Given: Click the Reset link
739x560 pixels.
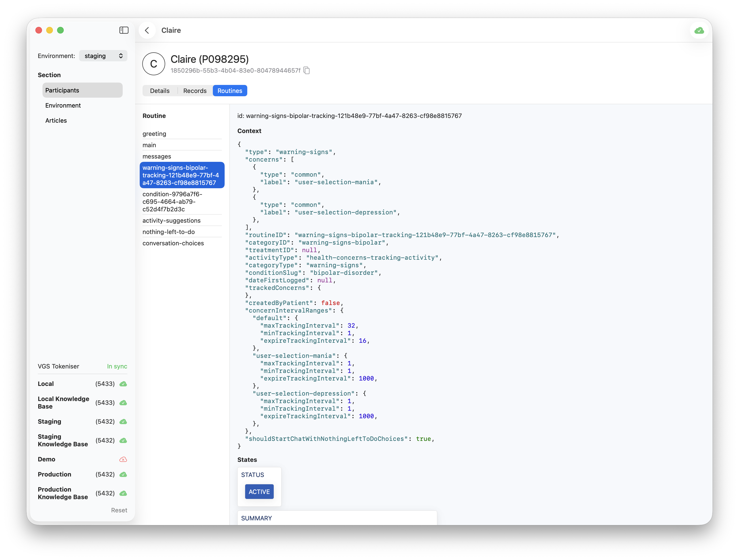Looking at the screenshot, I should 119,510.
